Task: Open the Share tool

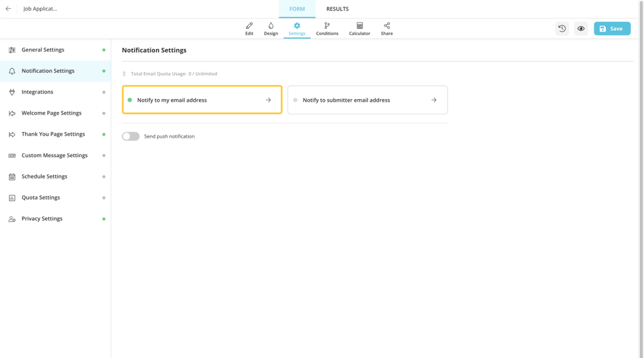Action: (386, 28)
